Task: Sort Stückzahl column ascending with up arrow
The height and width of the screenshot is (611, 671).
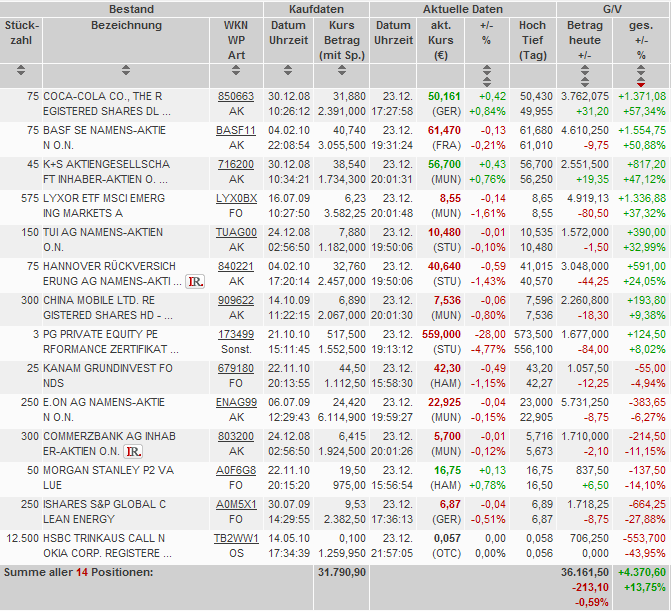Action: [21, 67]
